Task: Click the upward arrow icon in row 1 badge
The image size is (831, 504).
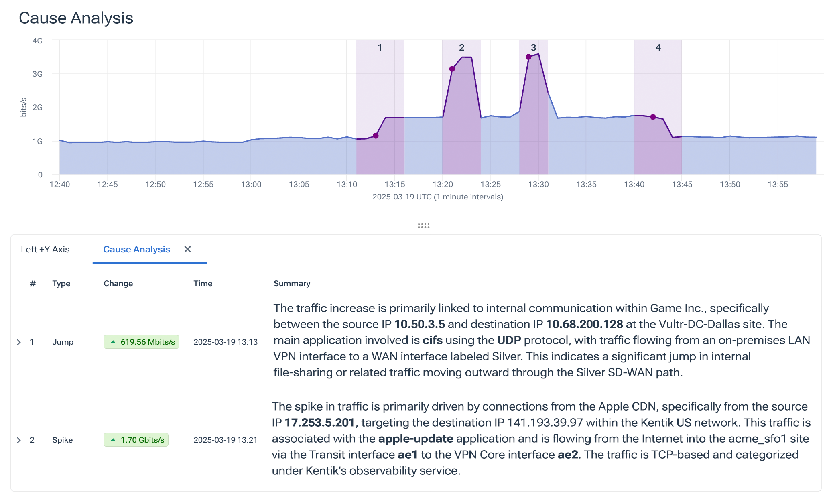Action: click(x=114, y=342)
